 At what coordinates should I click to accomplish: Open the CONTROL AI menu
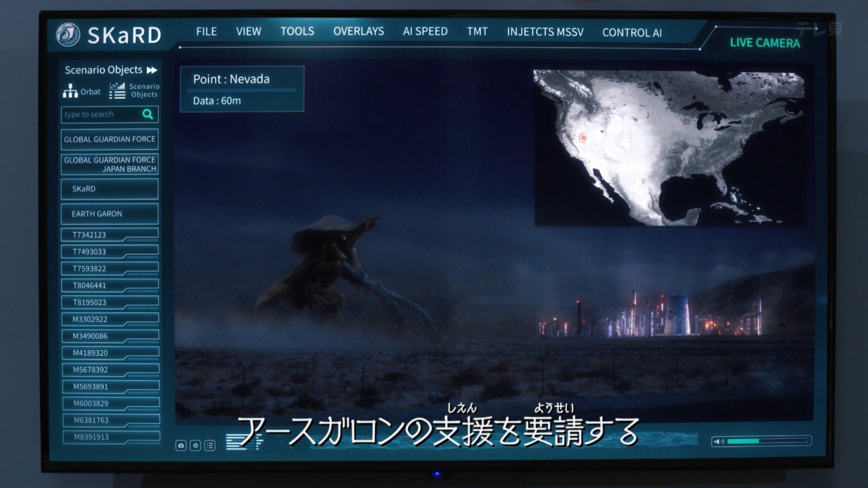pos(632,33)
